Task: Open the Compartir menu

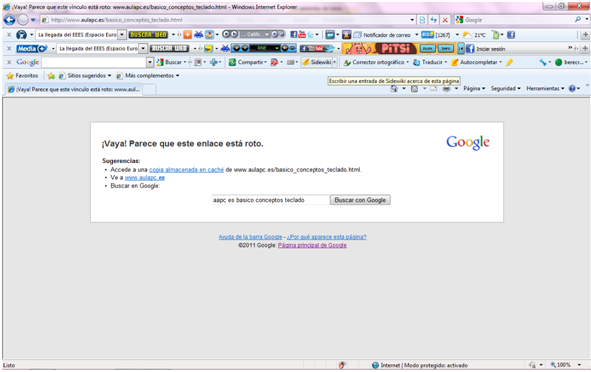Action: click(248, 62)
